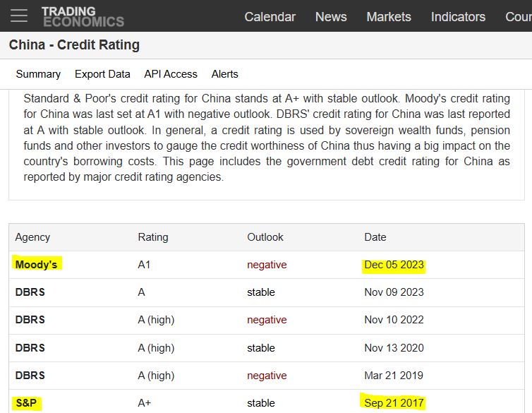Select the Dec 05 2023 date
This screenshot has height=413, width=532.
coord(394,265)
